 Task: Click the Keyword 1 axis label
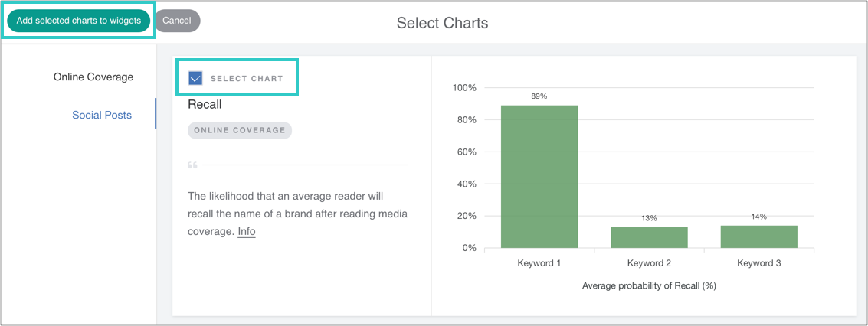539,263
